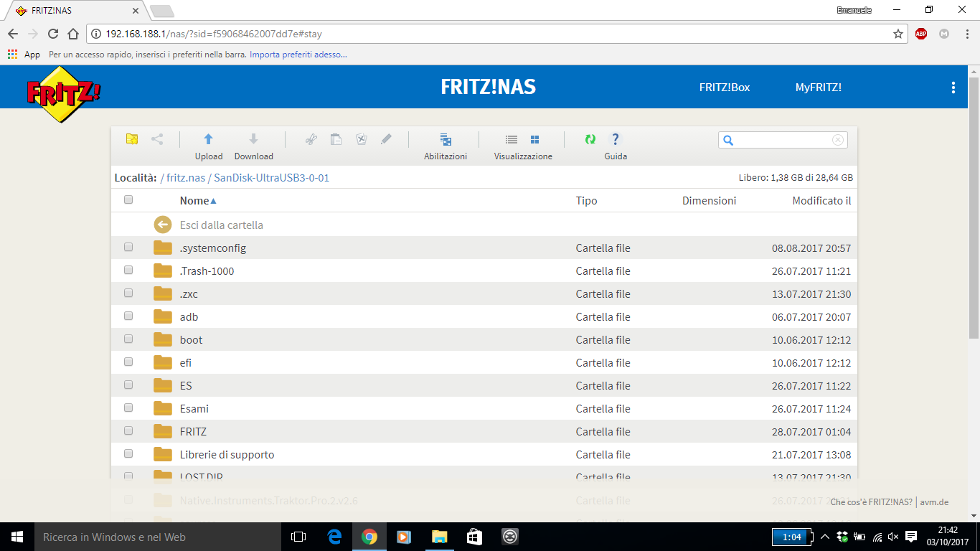Check the .zxc folder checkbox

tap(128, 293)
